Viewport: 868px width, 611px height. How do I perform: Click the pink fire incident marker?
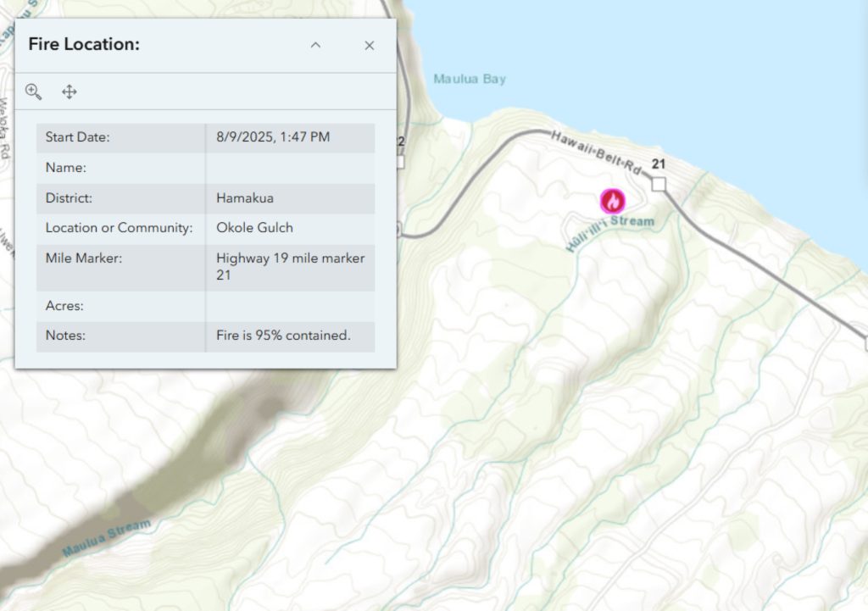pyautogui.click(x=612, y=201)
